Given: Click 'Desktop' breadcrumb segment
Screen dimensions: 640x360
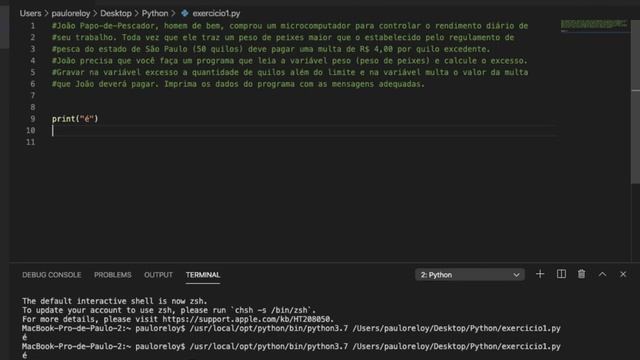Looking at the screenshot, I should click(116, 13).
